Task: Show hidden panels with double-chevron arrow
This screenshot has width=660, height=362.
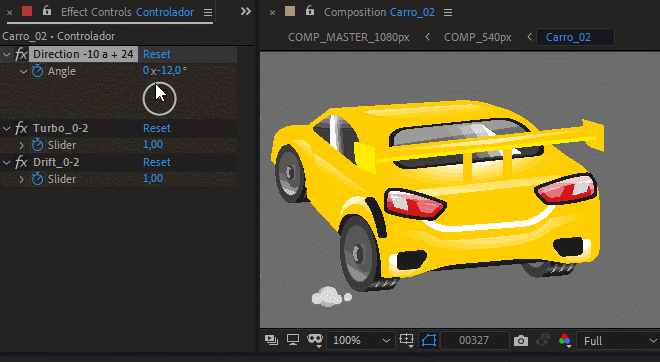Action: pyautogui.click(x=245, y=11)
